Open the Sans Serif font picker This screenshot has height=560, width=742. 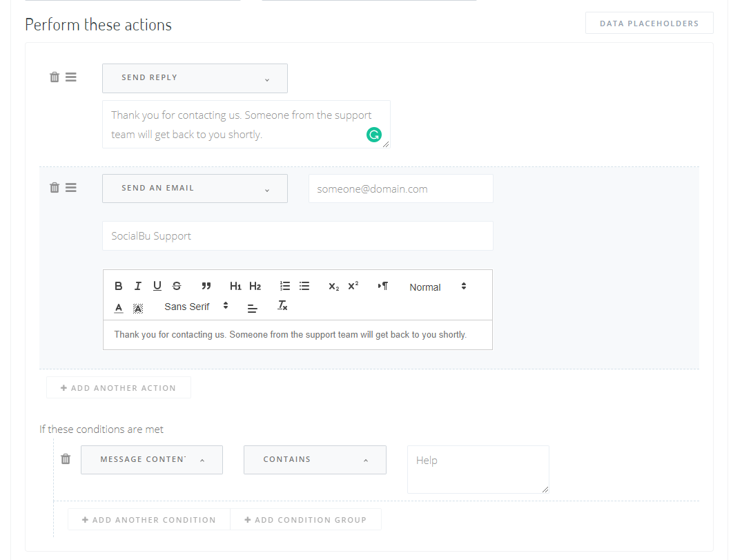pyautogui.click(x=196, y=306)
